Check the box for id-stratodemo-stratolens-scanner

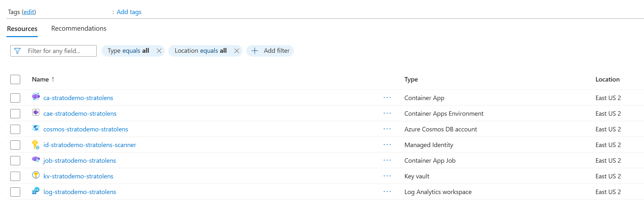click(15, 145)
